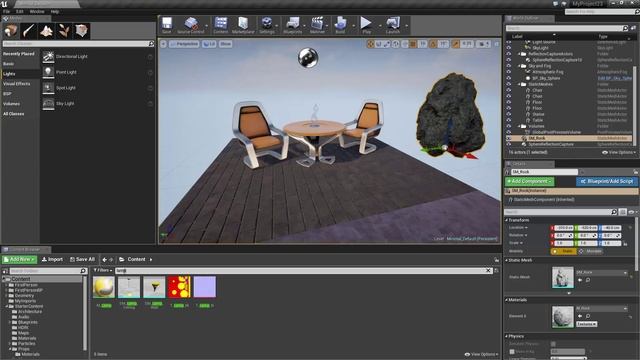Click the Spot Light icon in the list
The width and height of the screenshot is (640, 360).
(48, 88)
